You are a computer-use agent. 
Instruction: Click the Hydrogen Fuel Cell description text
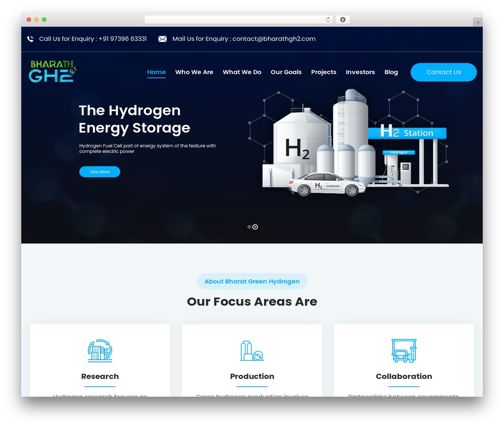pyautogui.click(x=148, y=149)
